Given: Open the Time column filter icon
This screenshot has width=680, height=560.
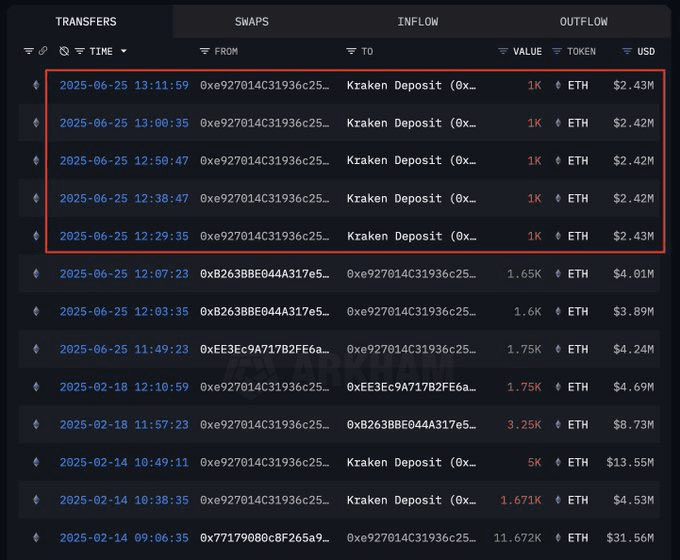Looking at the screenshot, I should pyautogui.click(x=80, y=51).
